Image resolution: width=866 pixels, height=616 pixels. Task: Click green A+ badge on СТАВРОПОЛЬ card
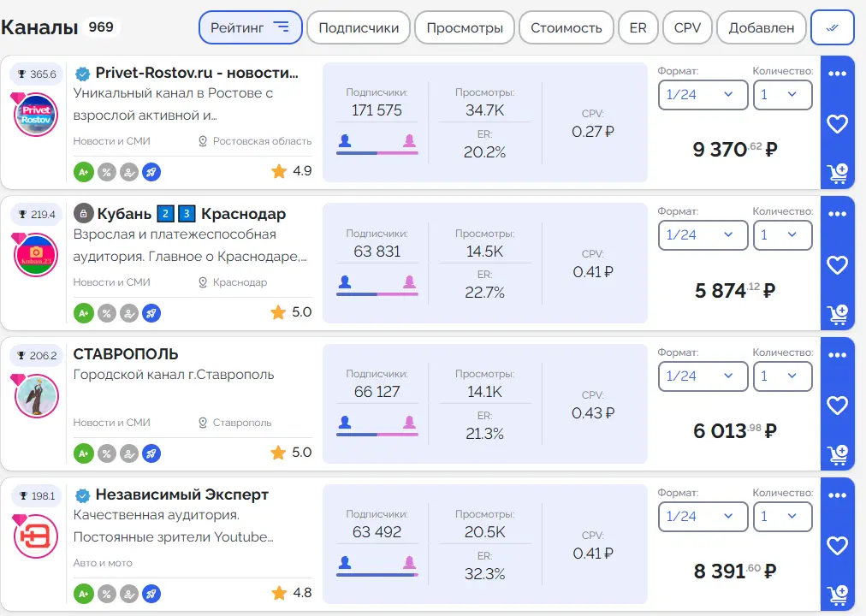pos(83,453)
